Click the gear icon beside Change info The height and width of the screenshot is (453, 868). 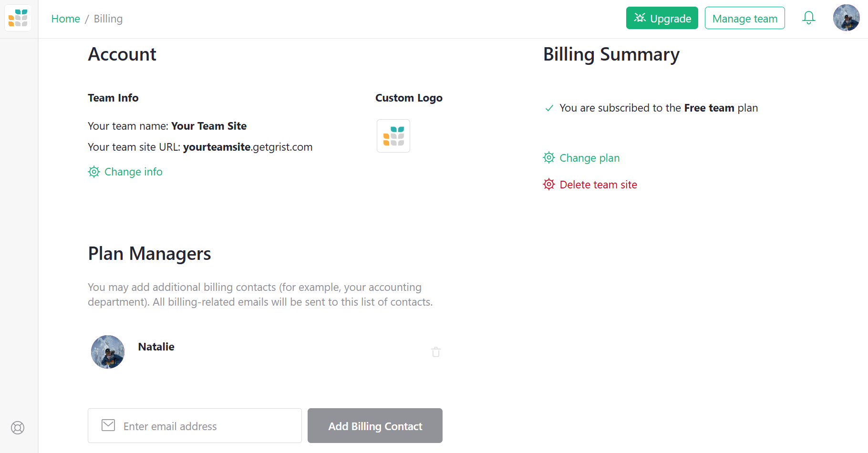[x=94, y=172]
